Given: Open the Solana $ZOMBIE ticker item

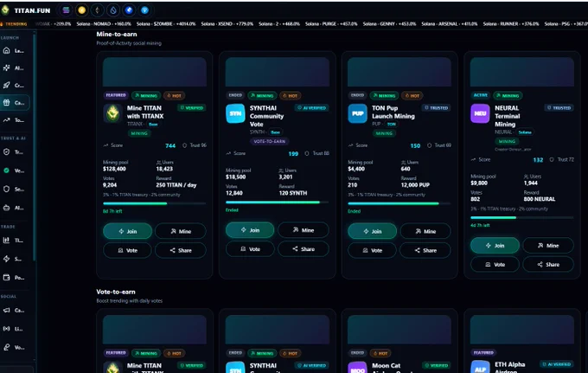Looking at the screenshot, I should pyautogui.click(x=166, y=23).
